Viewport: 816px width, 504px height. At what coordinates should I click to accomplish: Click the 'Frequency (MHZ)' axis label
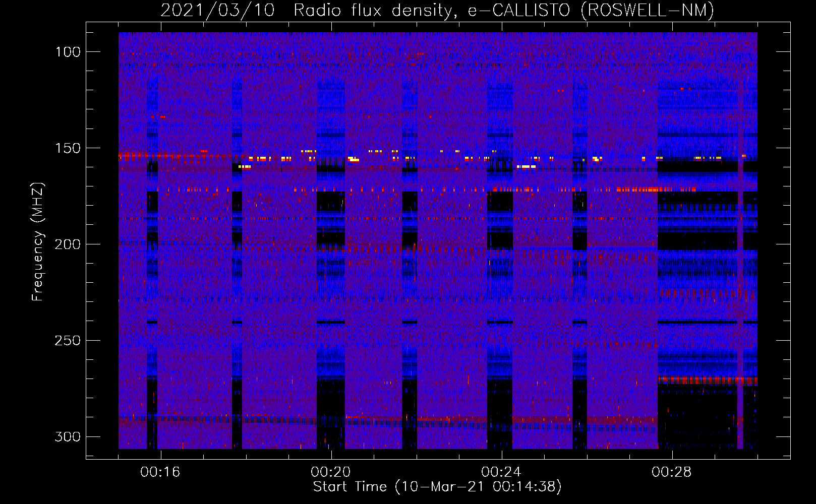click(x=38, y=242)
